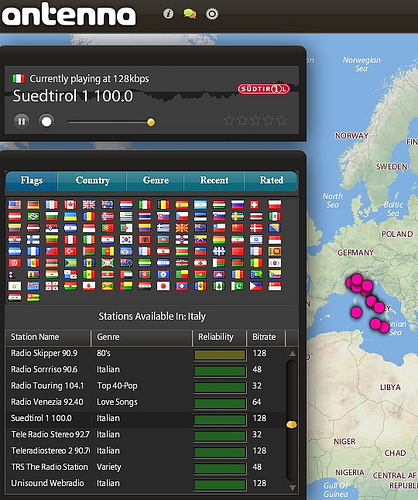Open the info icon in header
The image size is (418, 500).
click(x=168, y=14)
